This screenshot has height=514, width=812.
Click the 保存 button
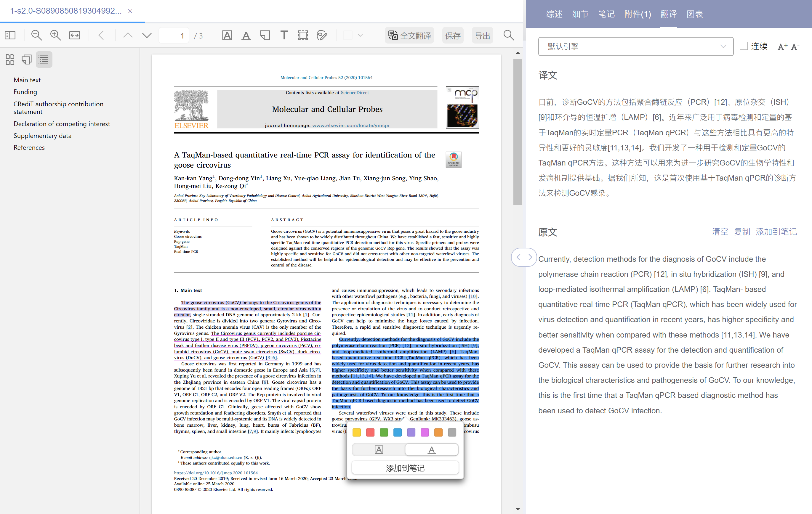[x=453, y=36]
